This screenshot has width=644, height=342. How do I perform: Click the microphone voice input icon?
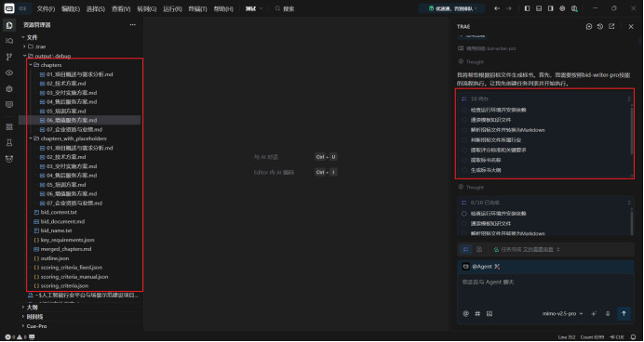click(x=608, y=314)
